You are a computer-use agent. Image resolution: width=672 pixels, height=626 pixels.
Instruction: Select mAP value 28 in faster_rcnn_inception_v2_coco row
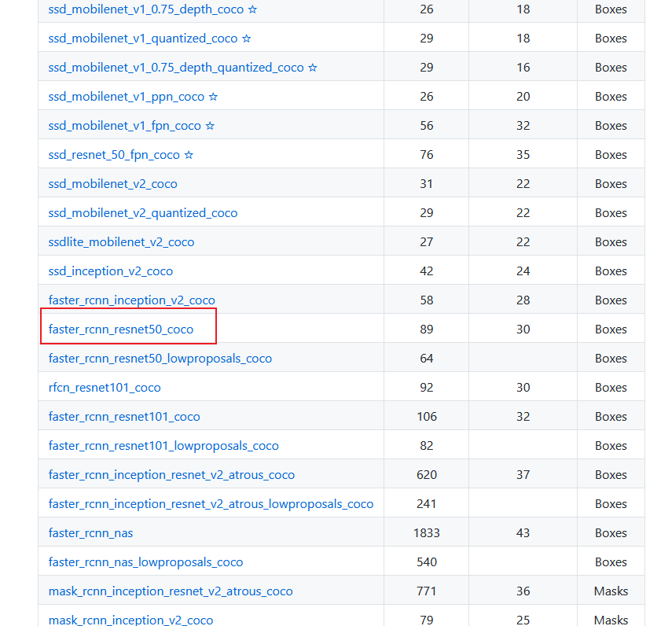pos(523,300)
